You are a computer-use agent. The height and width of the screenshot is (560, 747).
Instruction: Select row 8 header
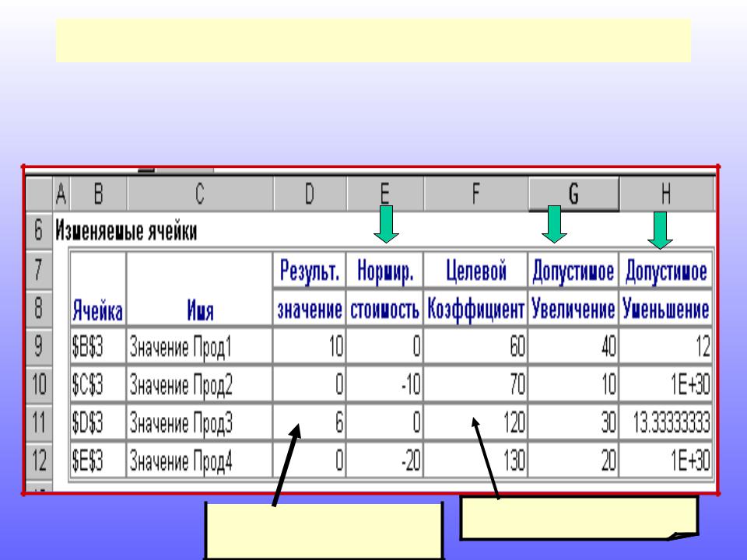coord(39,308)
